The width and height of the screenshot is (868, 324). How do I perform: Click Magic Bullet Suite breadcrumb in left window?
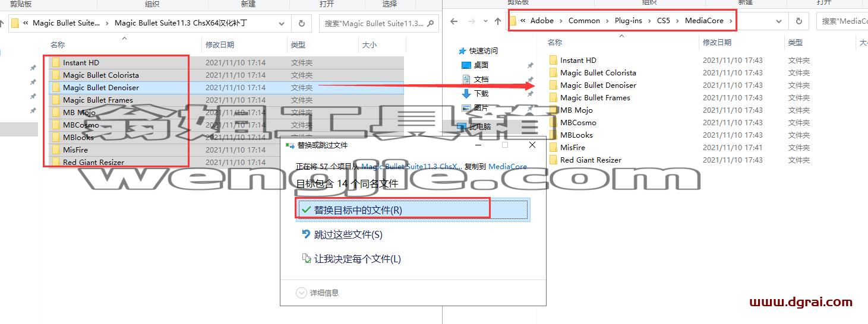coord(67,24)
